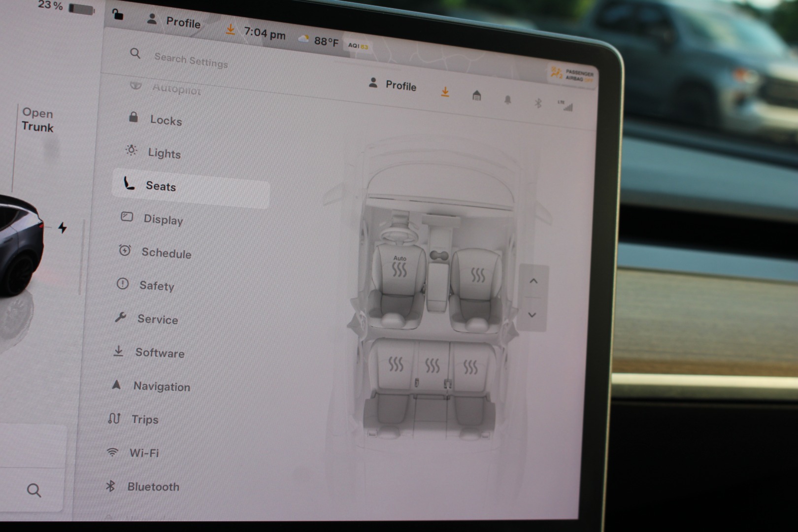798x532 pixels.
Task: Open the Software settings
Action: tap(149, 352)
